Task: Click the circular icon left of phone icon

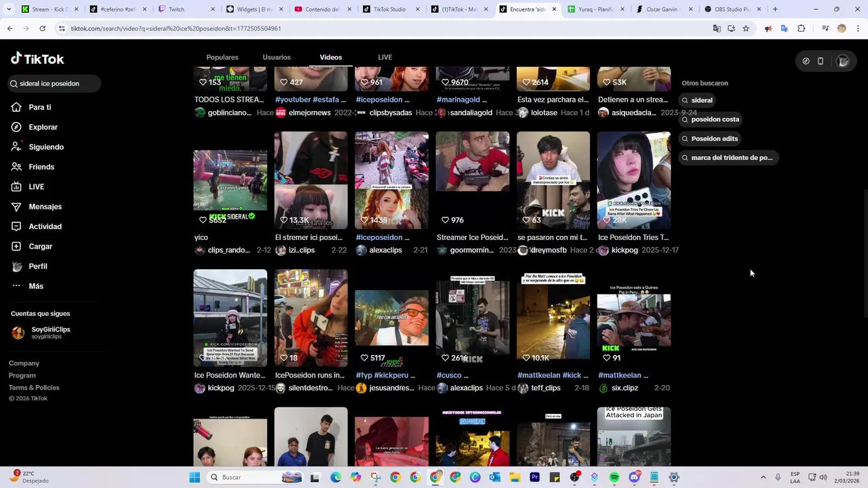Action: tap(806, 61)
